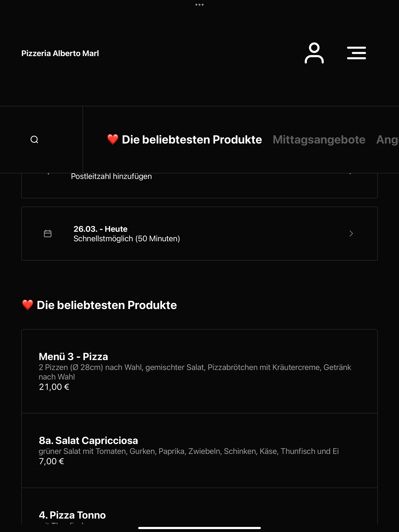Click the heart emoji next to section heading
The image size is (399, 532).
click(x=27, y=305)
